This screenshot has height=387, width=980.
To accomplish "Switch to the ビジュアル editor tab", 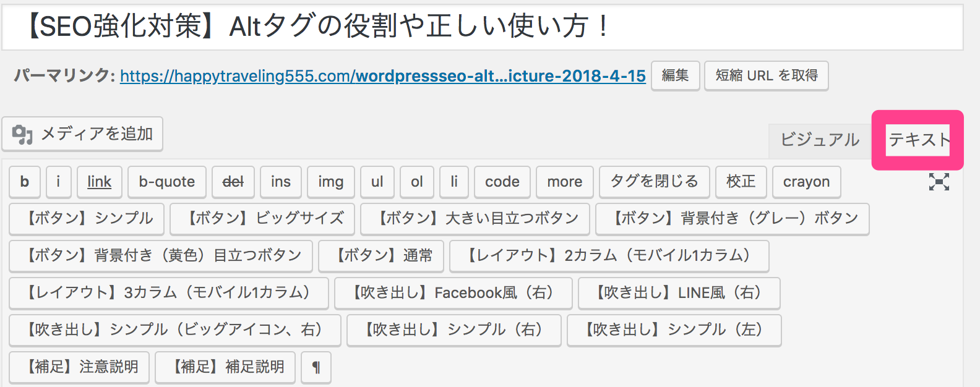I will tap(820, 140).
